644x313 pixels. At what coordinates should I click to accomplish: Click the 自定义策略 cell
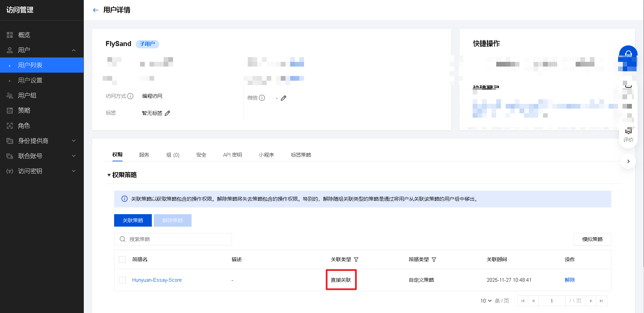point(421,280)
